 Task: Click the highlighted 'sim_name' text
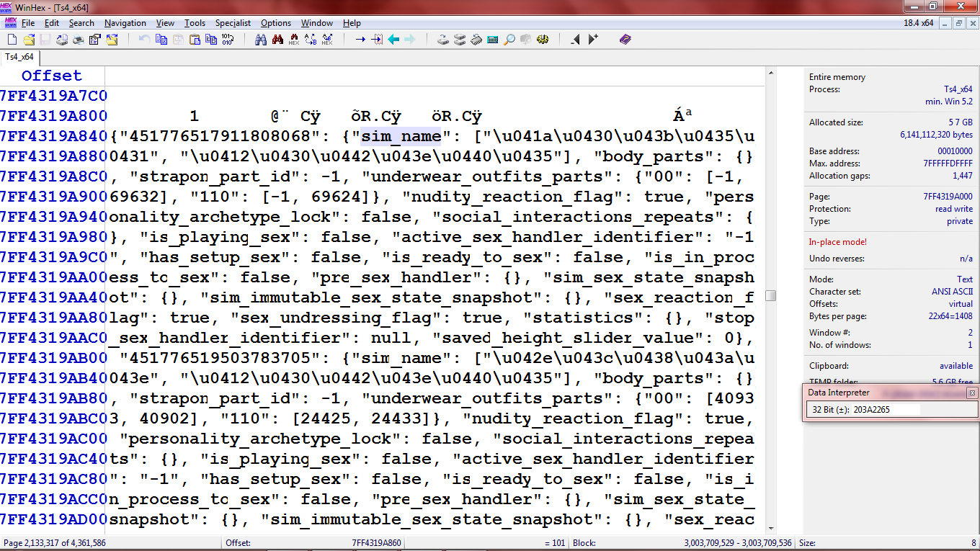click(x=401, y=136)
